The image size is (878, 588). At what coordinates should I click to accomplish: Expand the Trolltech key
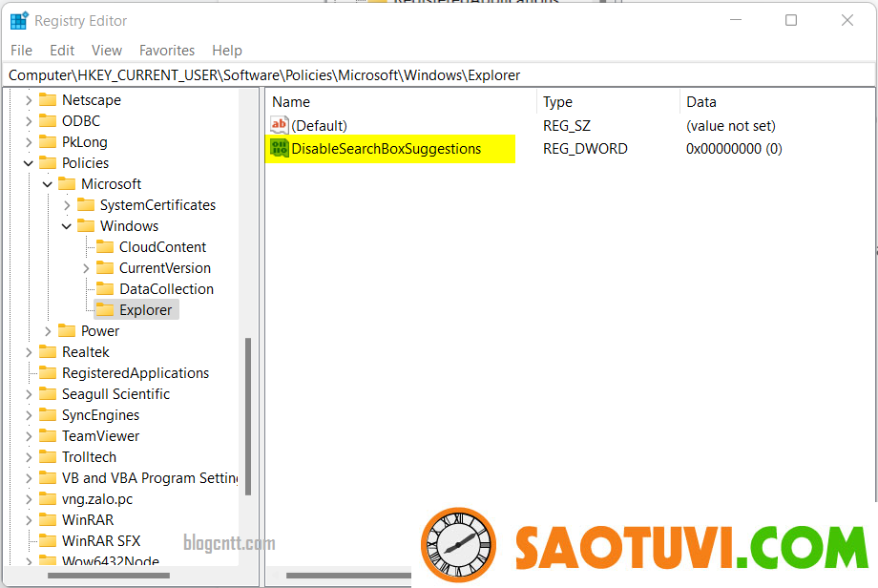pyautogui.click(x=29, y=457)
